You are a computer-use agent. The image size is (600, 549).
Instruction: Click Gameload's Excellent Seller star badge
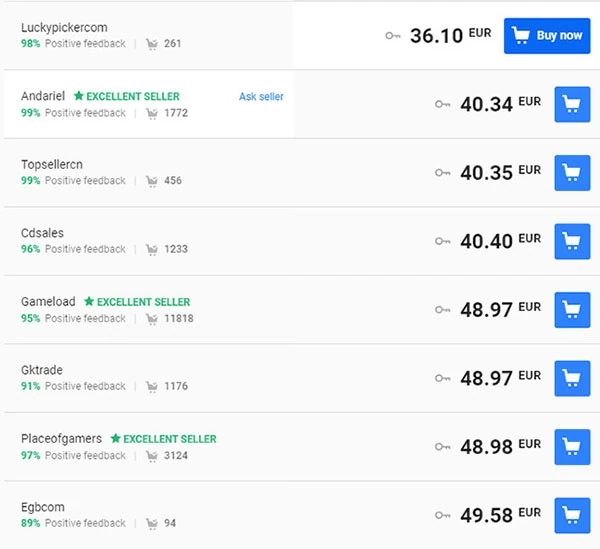pos(89,301)
